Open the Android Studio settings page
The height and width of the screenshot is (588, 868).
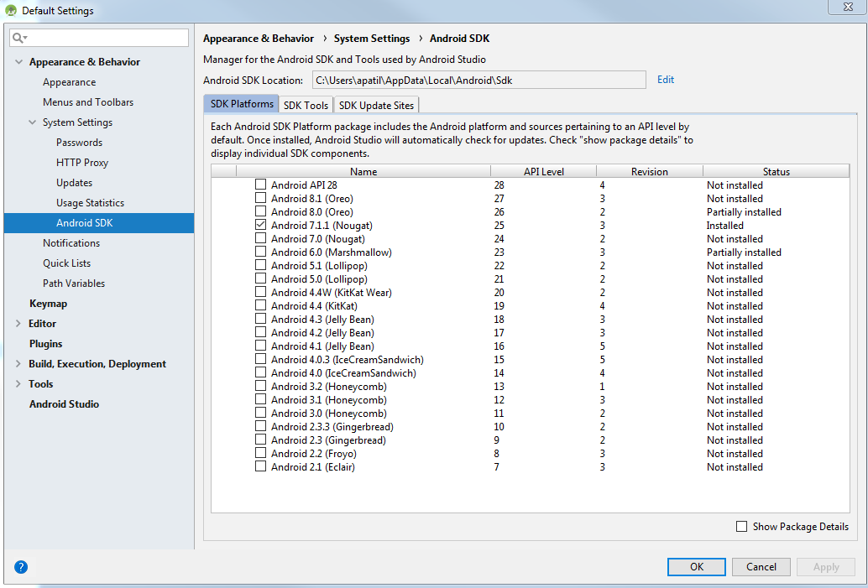tap(64, 403)
